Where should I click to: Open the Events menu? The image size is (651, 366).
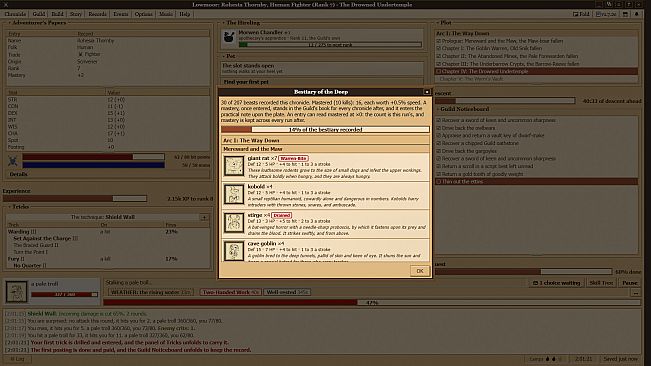pos(121,14)
